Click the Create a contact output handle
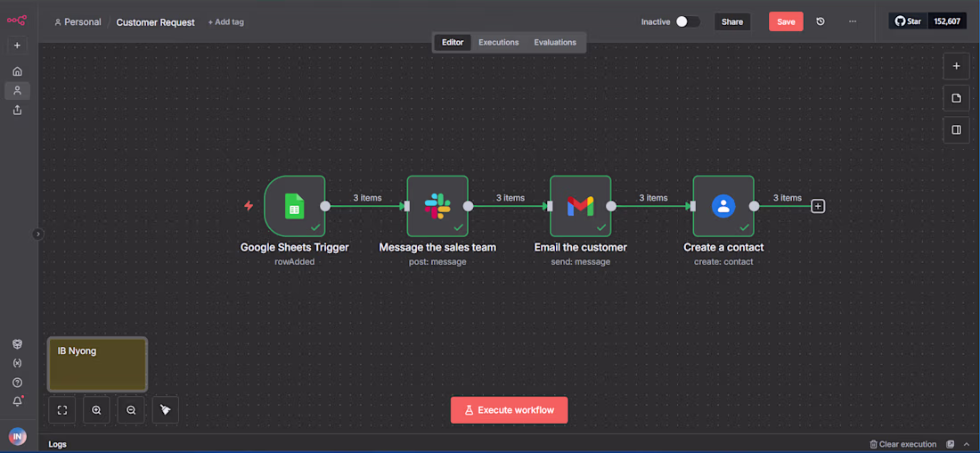The image size is (980, 453). pos(755,206)
